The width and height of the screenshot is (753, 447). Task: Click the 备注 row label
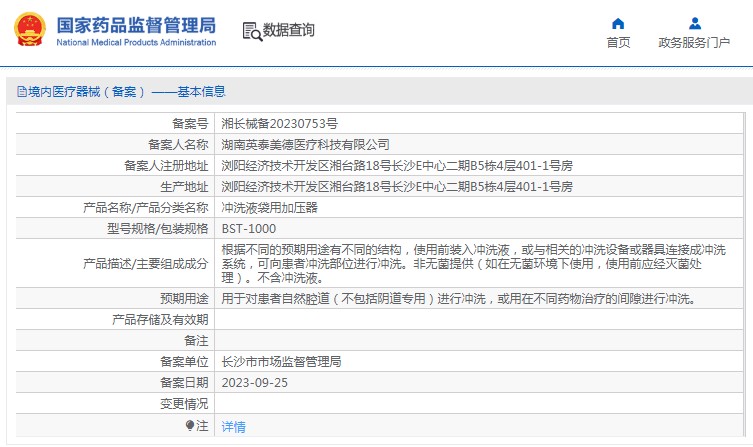pyautogui.click(x=196, y=341)
